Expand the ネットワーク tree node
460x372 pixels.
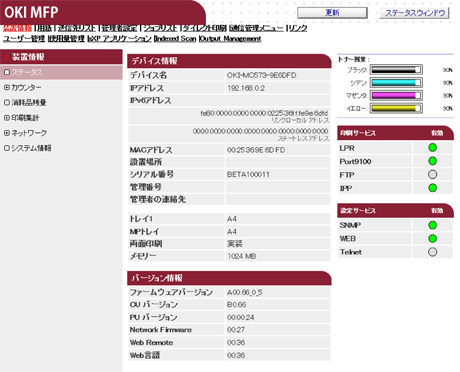click(7, 133)
